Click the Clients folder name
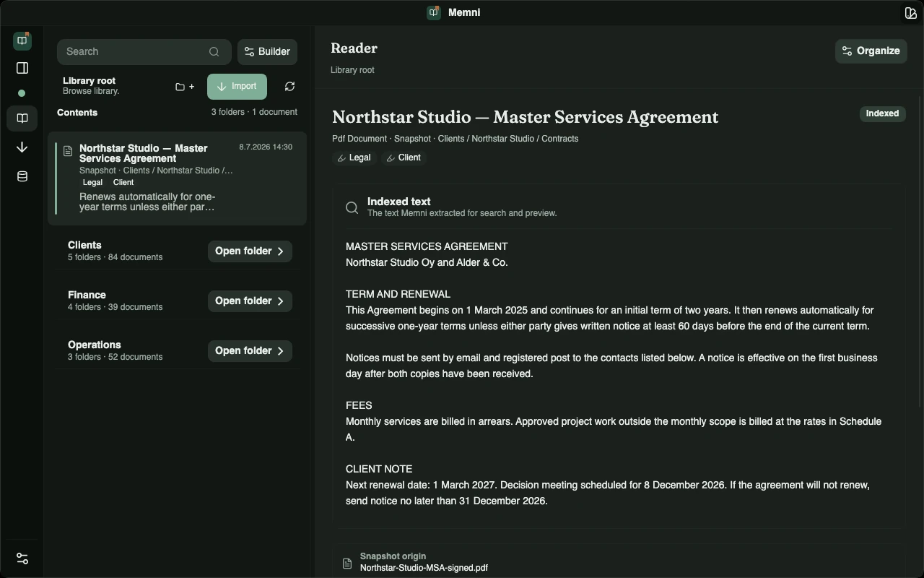The image size is (924, 578). coord(84,245)
